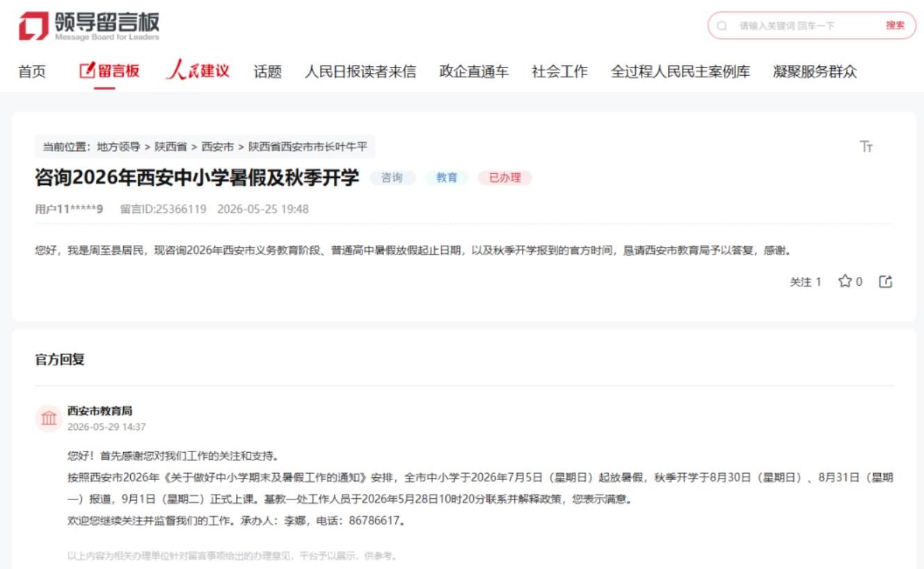This screenshot has width=924, height=569.
Task: Click 西安市 in the breadcrumb
Action: [x=218, y=147]
